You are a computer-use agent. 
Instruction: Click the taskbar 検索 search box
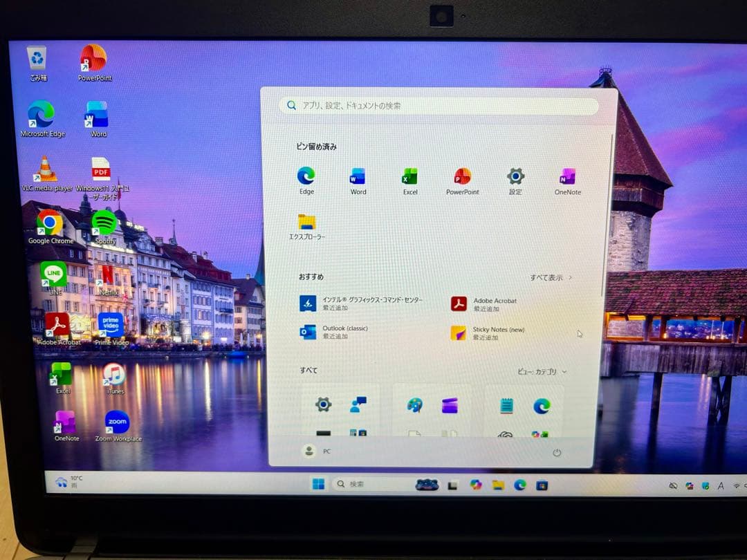[374, 484]
